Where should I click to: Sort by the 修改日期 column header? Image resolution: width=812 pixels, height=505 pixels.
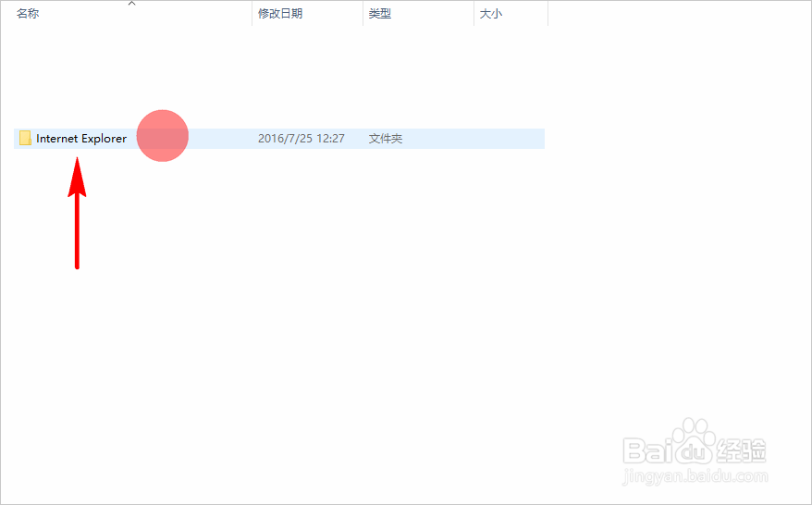click(x=280, y=14)
